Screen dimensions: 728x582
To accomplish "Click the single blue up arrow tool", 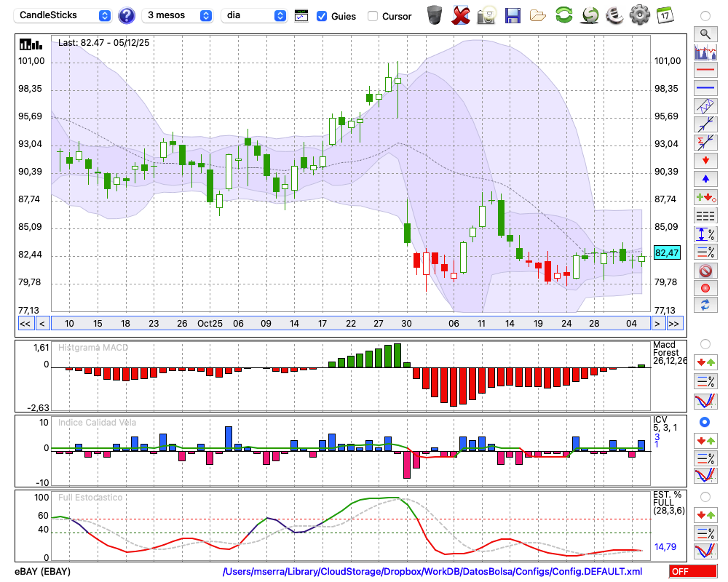I will click(x=705, y=179).
